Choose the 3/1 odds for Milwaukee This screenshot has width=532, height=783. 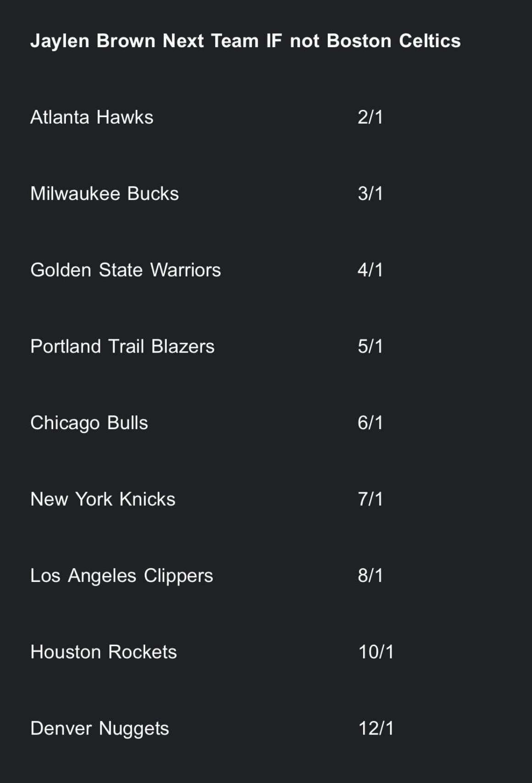(x=370, y=194)
